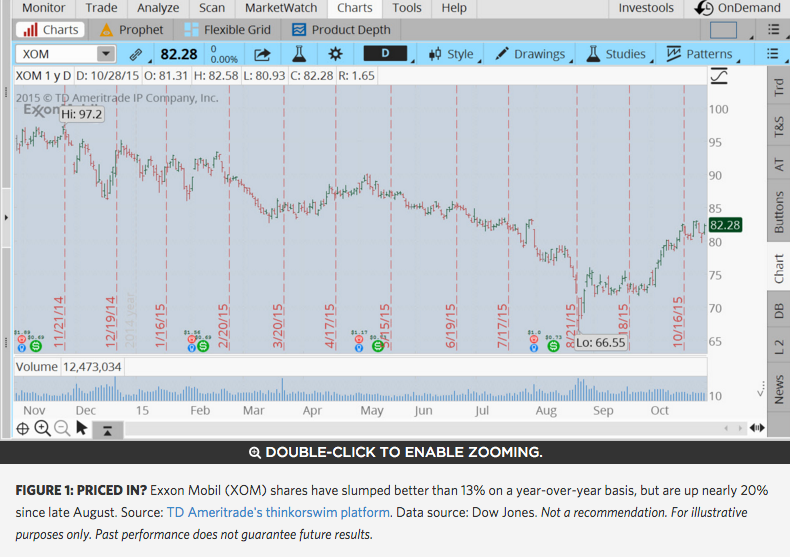Viewport: 790px width, 557px height.
Task: Open the T&S side tab
Action: [x=779, y=126]
